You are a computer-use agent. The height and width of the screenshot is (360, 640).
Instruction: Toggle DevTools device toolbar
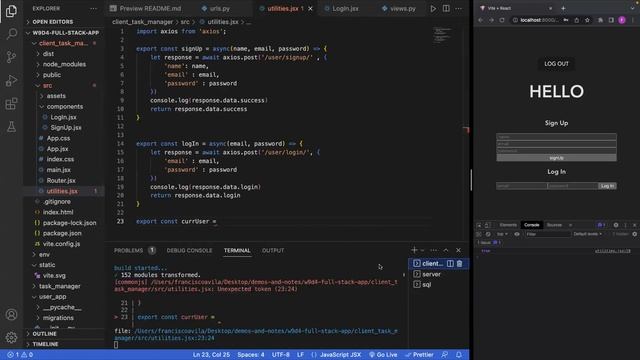coord(487,225)
